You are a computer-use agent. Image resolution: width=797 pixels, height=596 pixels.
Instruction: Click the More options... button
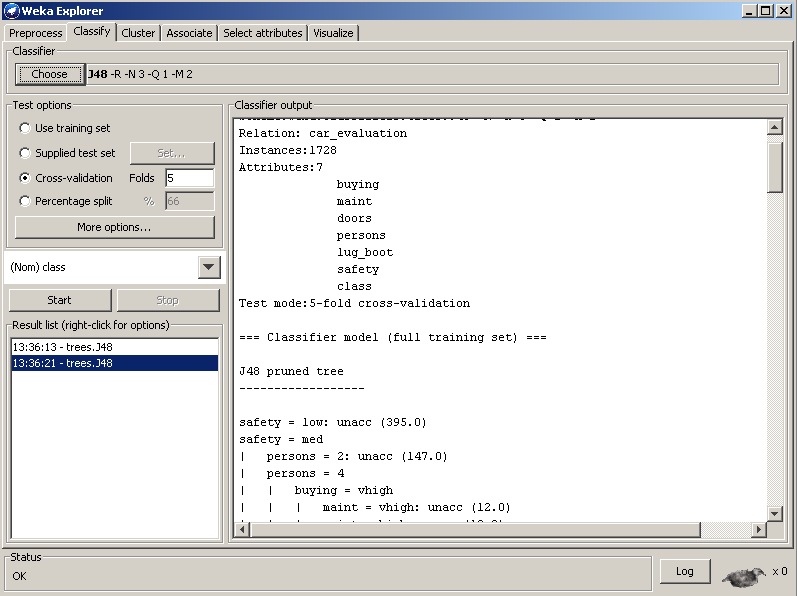(114, 227)
